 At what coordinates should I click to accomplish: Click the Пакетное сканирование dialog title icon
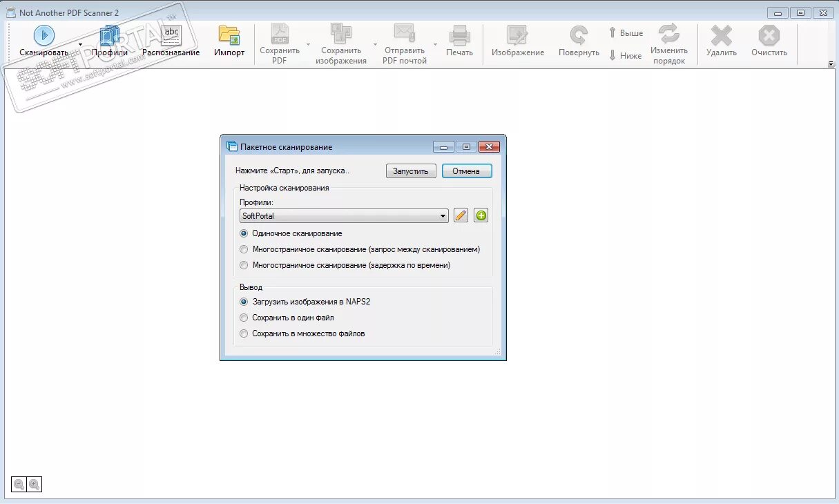(x=232, y=146)
